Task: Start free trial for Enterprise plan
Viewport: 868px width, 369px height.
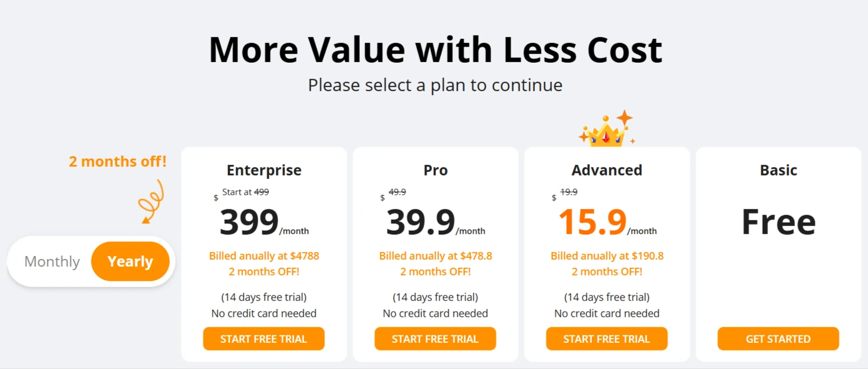Action: pos(263,339)
